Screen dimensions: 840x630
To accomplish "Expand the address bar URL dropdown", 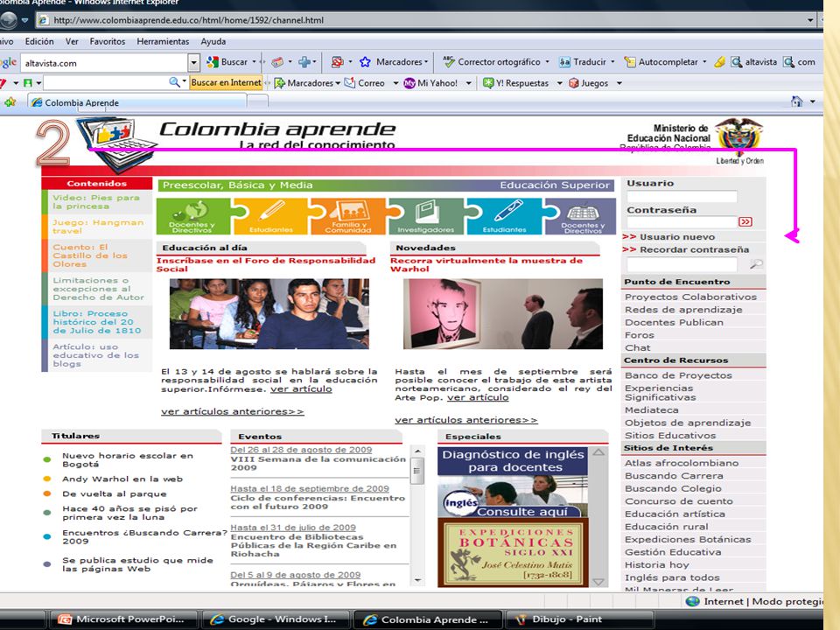I will pyautogui.click(x=810, y=20).
